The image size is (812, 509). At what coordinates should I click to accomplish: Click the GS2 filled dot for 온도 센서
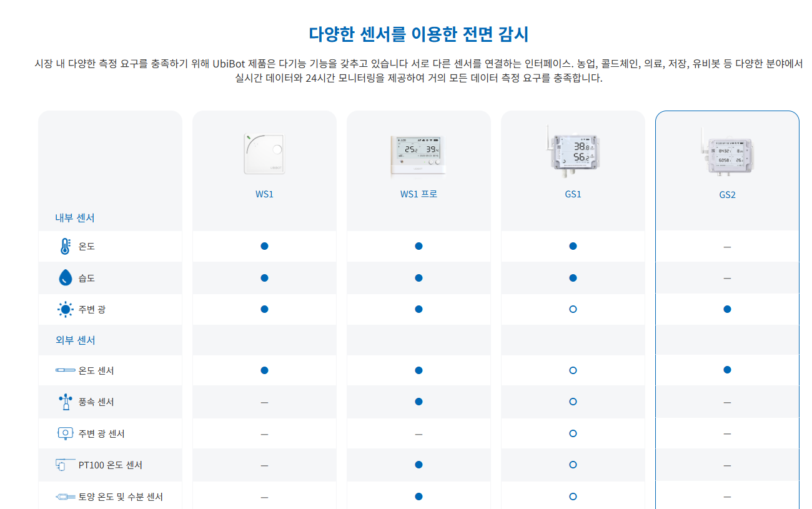coord(727,370)
